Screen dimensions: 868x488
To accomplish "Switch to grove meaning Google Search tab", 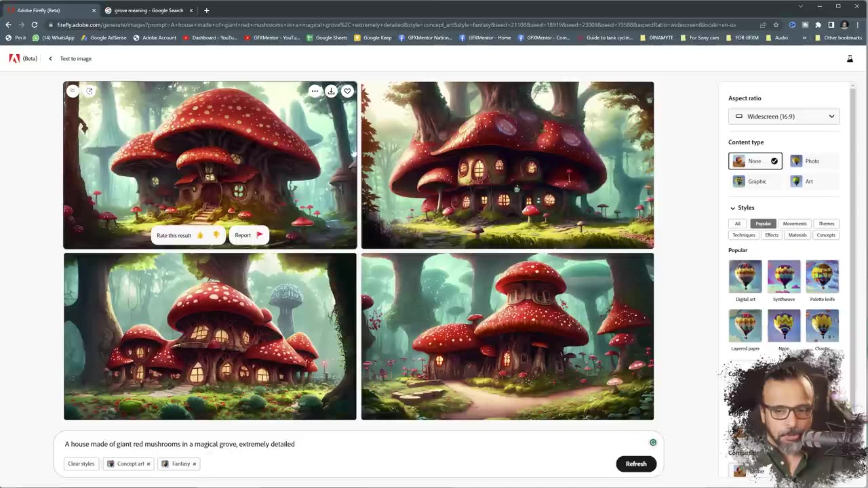I will click(149, 10).
